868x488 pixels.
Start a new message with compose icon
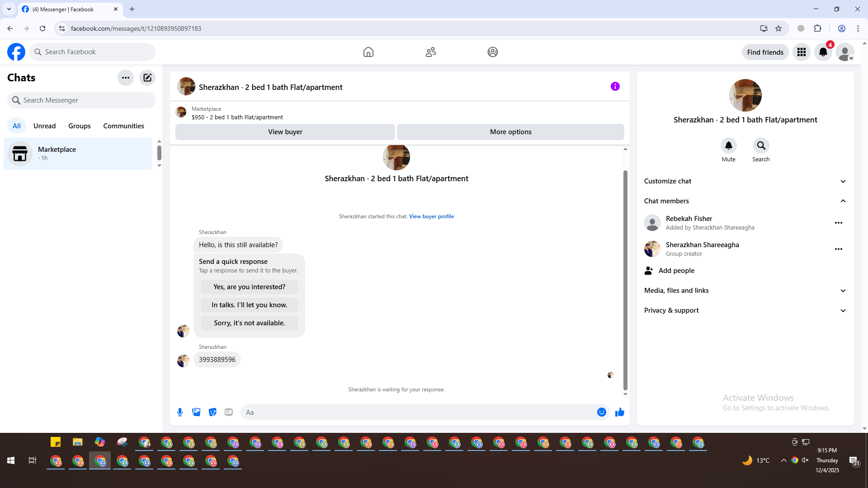click(147, 78)
